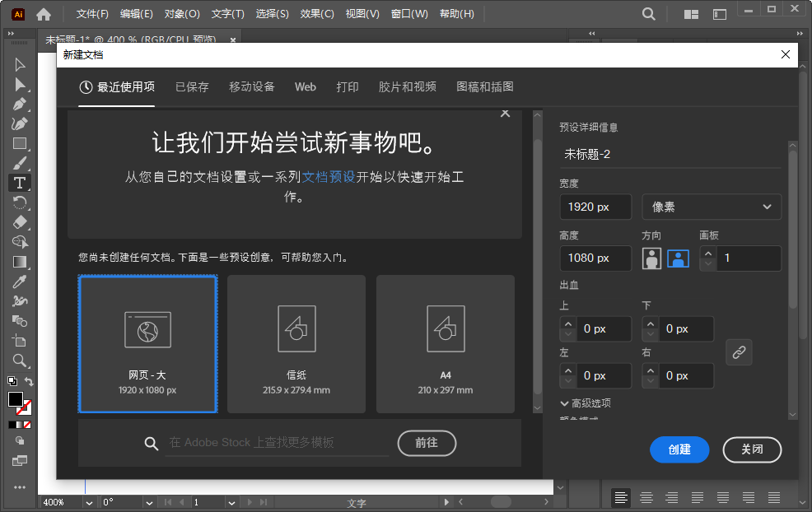This screenshot has height=512, width=812.
Task: Select the Pen tool
Action: click(x=20, y=105)
